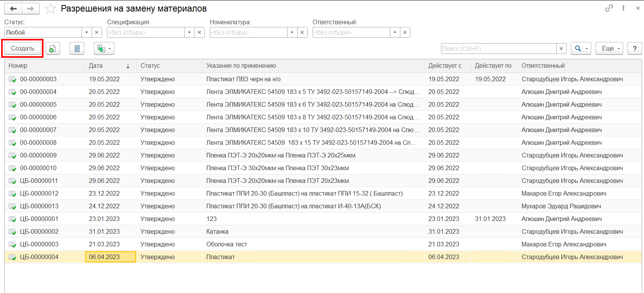Sort by the Статус column header

[x=169, y=66]
